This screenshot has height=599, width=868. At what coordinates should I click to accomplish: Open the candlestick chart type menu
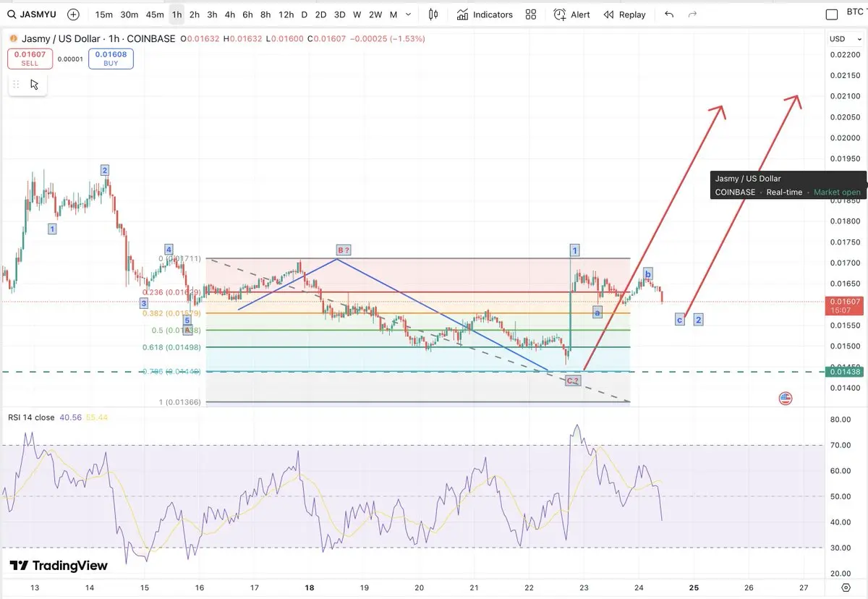pyautogui.click(x=433, y=14)
